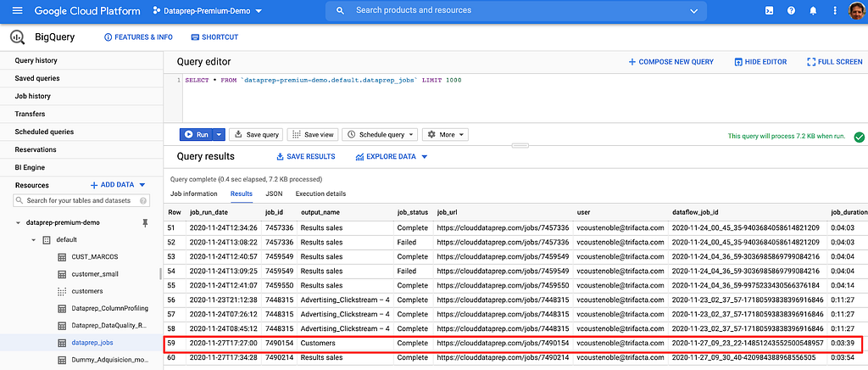The image size is (868, 370).
Task: Collapse the dataprep-premium-demo project tree
Action: pyautogui.click(x=19, y=222)
